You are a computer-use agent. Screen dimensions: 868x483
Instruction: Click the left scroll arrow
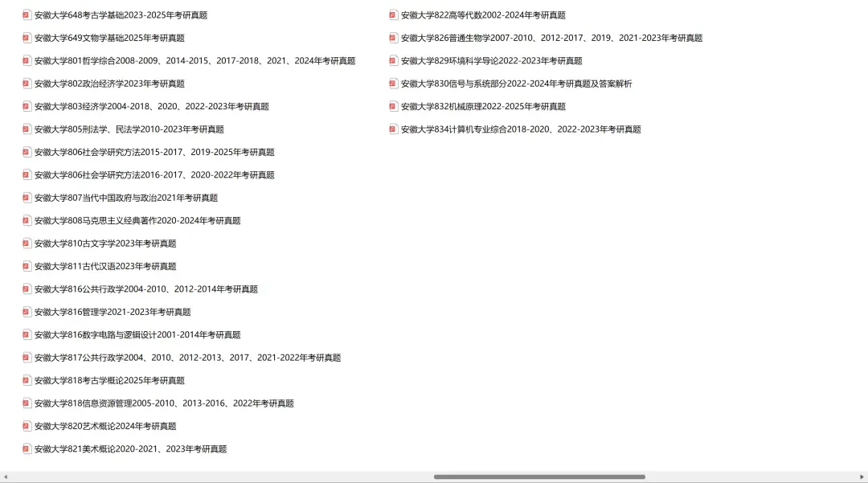(6, 477)
